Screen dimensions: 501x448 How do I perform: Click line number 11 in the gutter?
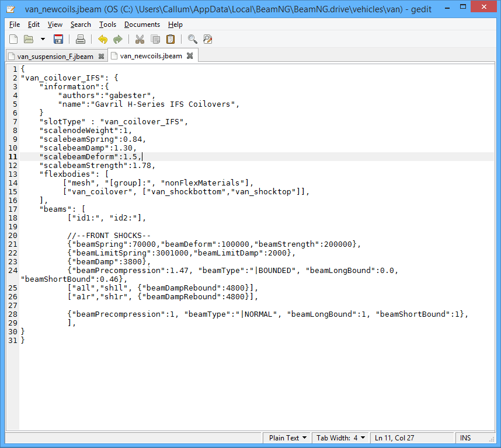coord(13,157)
